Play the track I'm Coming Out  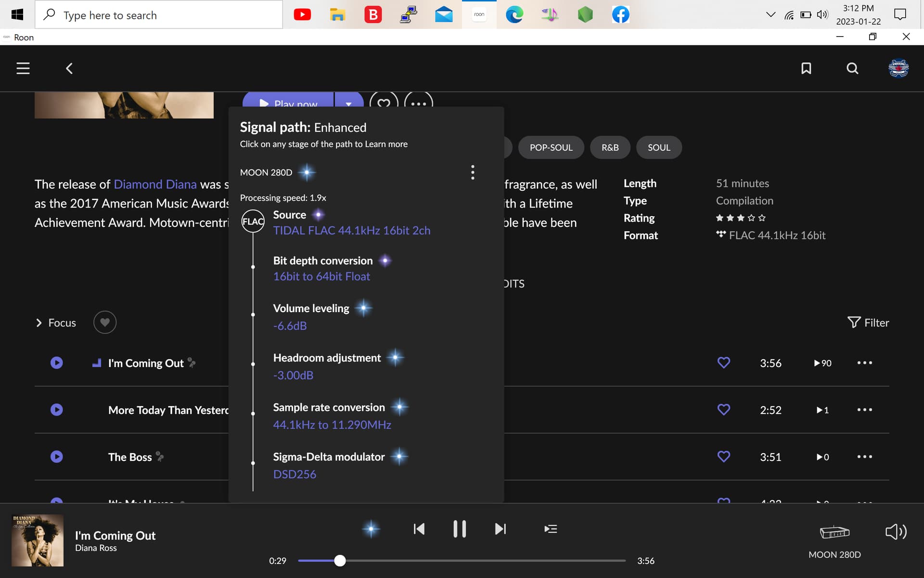click(x=57, y=363)
